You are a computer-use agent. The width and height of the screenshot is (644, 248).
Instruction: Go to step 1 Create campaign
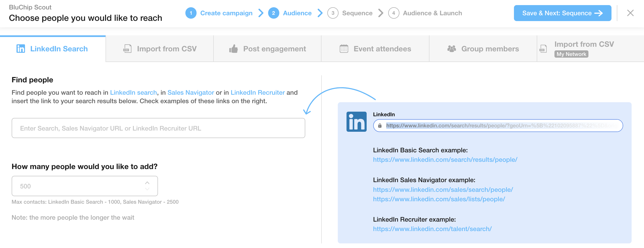point(219,13)
